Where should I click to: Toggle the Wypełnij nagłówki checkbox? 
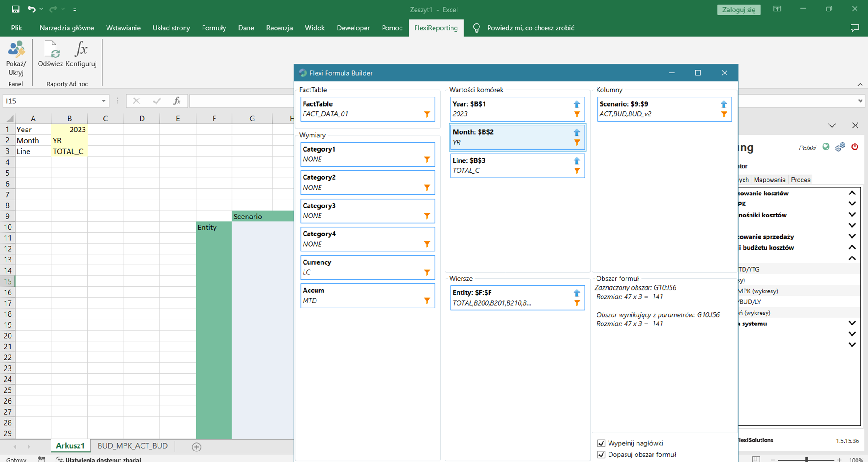pos(601,443)
